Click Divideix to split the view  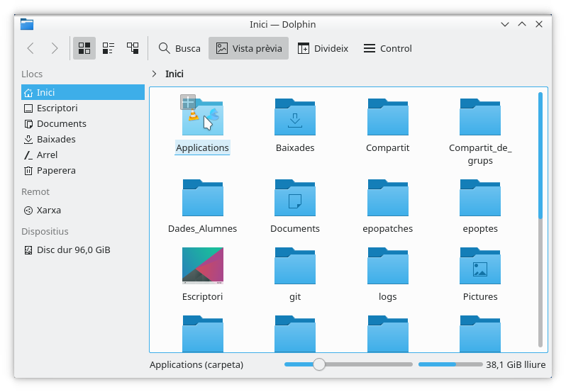coord(323,48)
